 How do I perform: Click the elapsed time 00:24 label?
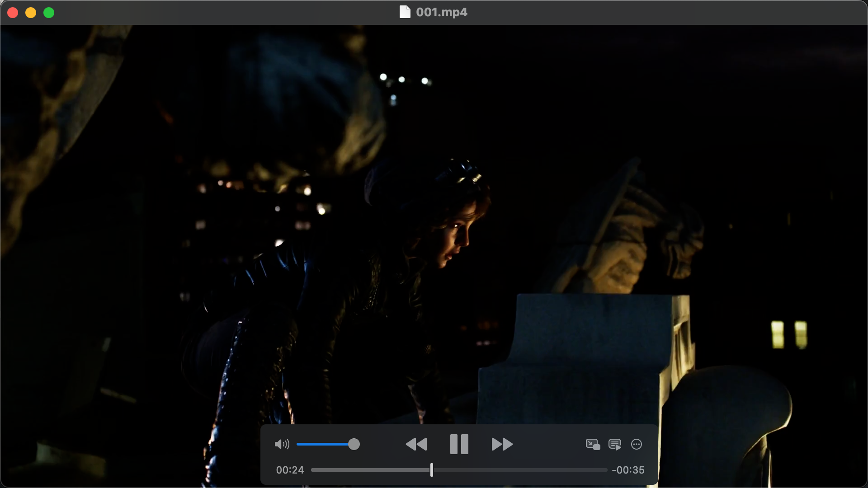tap(290, 470)
